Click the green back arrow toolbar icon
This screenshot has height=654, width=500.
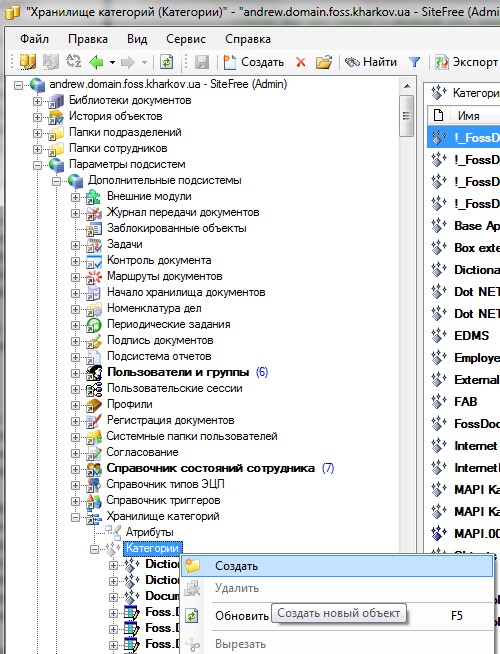point(96,62)
